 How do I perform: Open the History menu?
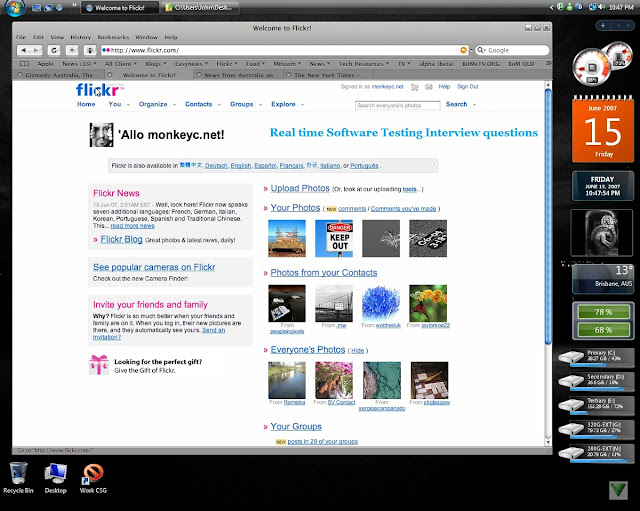(80, 37)
